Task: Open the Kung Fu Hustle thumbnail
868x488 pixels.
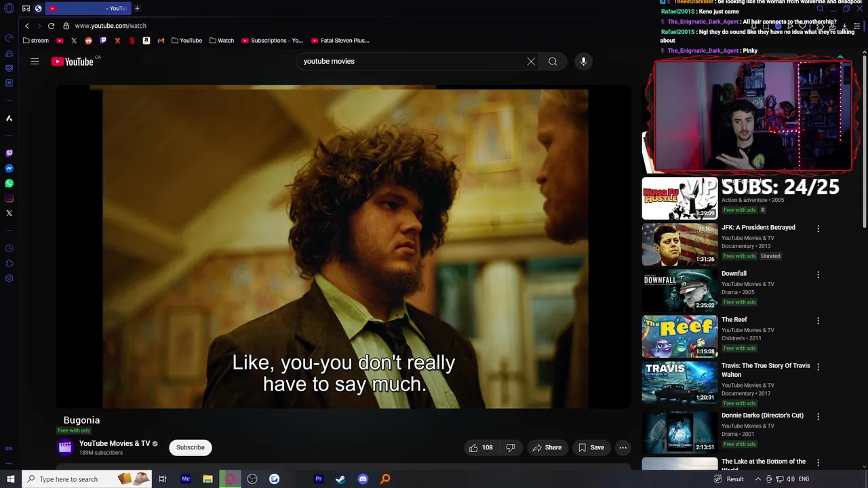Action: coord(679,199)
